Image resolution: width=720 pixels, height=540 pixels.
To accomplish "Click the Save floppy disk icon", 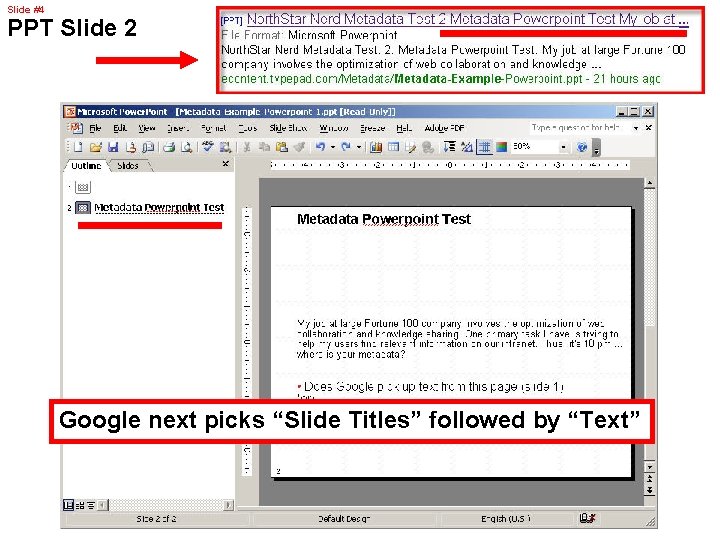I will [x=113, y=147].
